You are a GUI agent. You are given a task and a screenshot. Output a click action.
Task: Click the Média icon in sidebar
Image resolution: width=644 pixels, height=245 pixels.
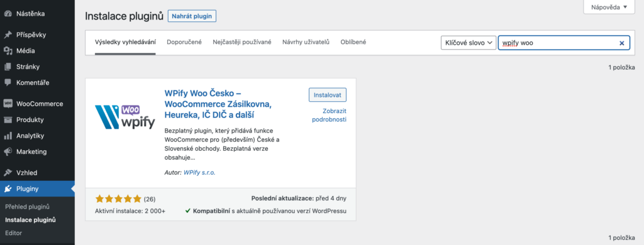click(8, 51)
